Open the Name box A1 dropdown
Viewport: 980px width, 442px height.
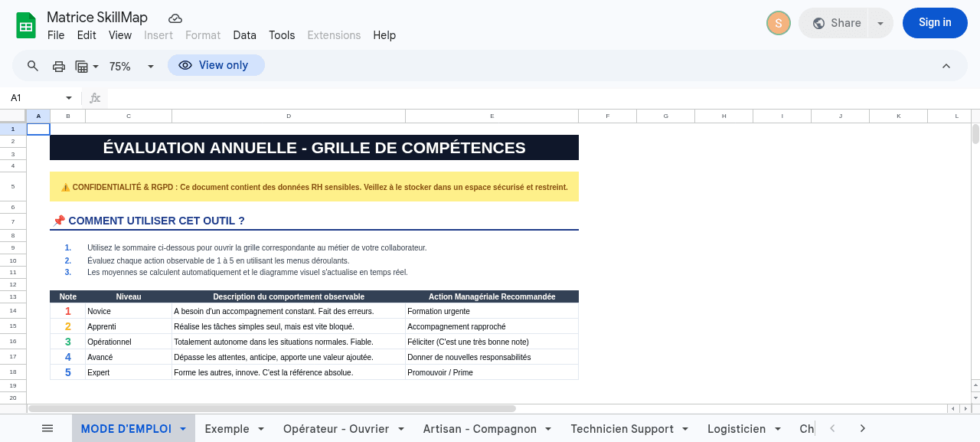(x=69, y=98)
